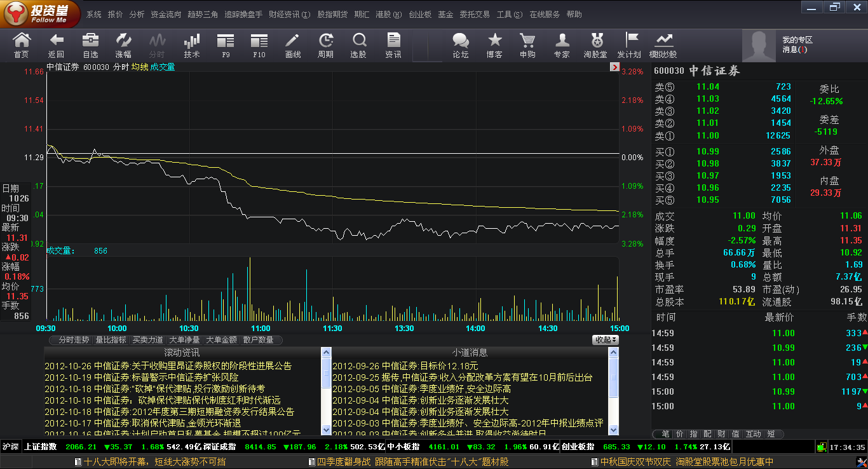
Task: Open the 趋势三角 menu
Action: [x=203, y=15]
